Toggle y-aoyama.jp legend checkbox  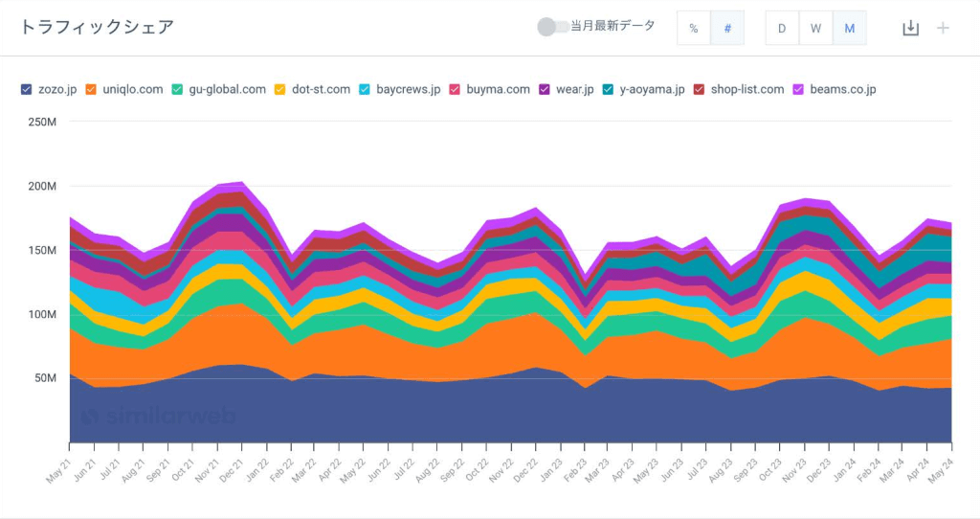[608, 89]
